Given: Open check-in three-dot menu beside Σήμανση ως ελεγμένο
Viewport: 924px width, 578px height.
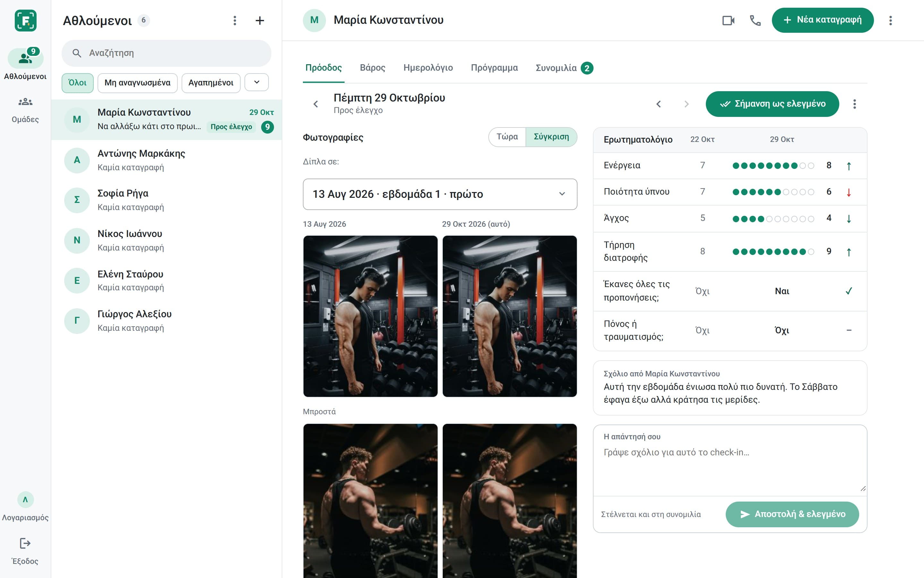Looking at the screenshot, I should pyautogui.click(x=854, y=104).
